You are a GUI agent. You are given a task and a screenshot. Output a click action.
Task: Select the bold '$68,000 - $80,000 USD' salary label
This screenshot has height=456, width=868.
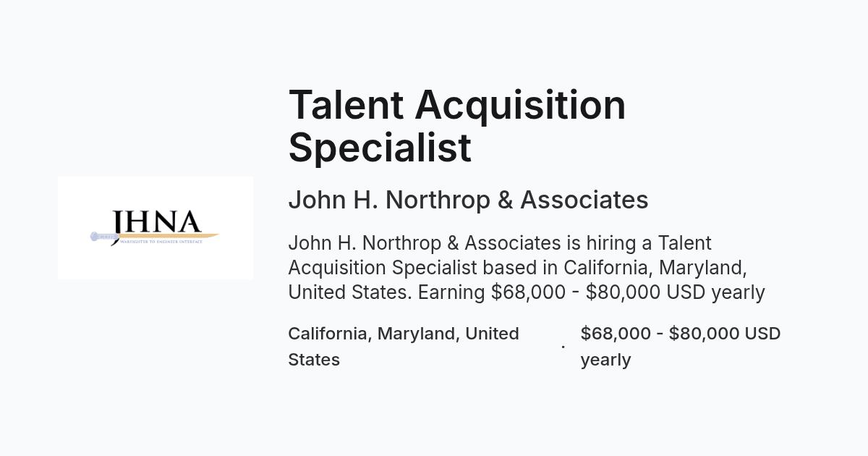point(681,334)
